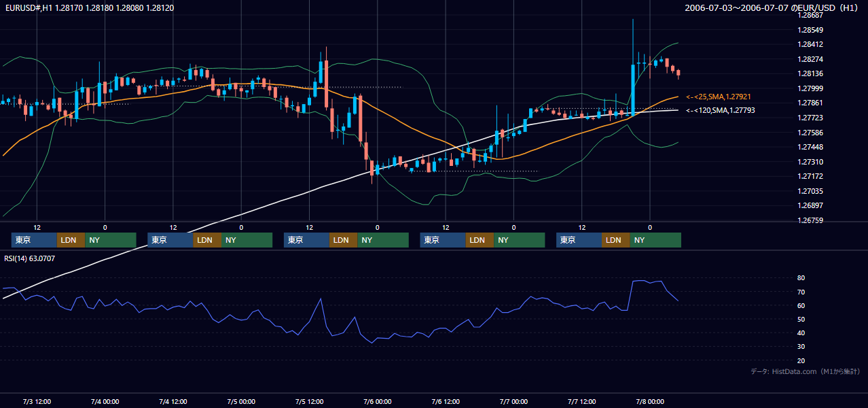This screenshot has height=408, width=868.
Task: Click the 7/4 12:00 time axis label
Action: pos(173,401)
